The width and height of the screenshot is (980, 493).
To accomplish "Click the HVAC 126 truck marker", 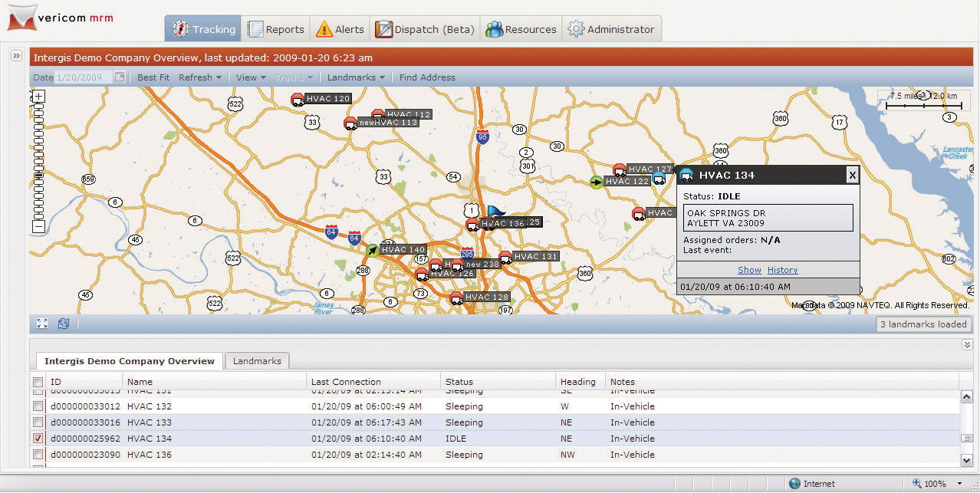I will [x=422, y=274].
